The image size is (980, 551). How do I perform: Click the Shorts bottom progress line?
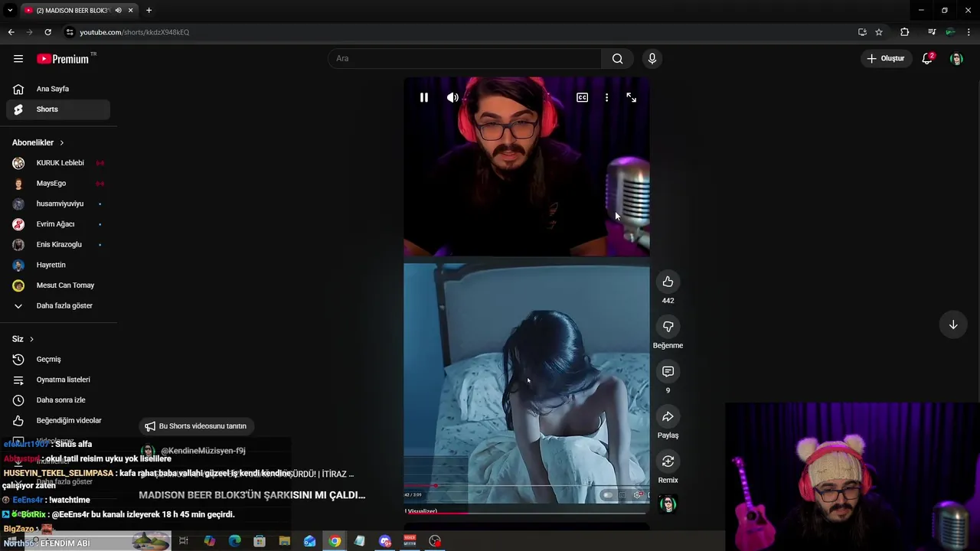[527, 513]
